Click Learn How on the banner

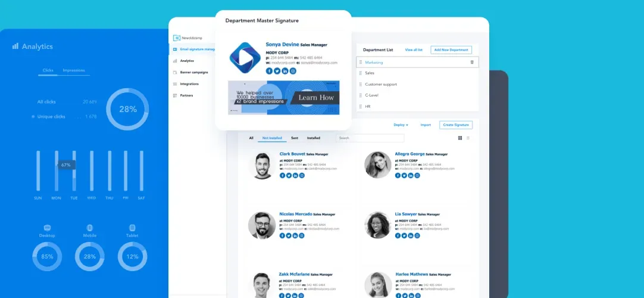(x=316, y=98)
